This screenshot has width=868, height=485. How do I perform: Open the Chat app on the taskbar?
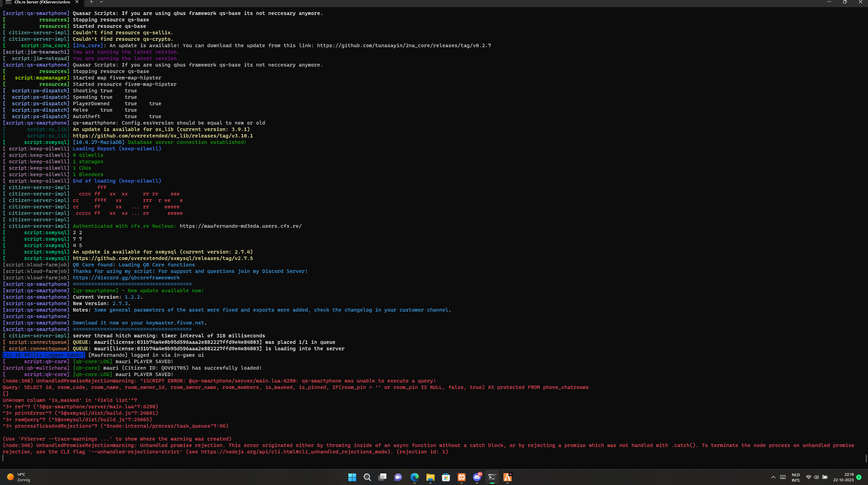(x=398, y=477)
